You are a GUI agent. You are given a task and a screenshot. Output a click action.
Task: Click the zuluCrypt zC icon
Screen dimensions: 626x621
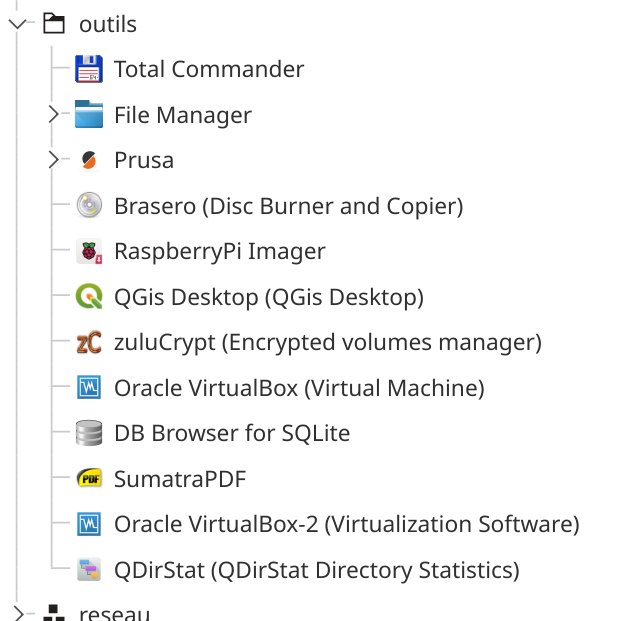coord(89,342)
